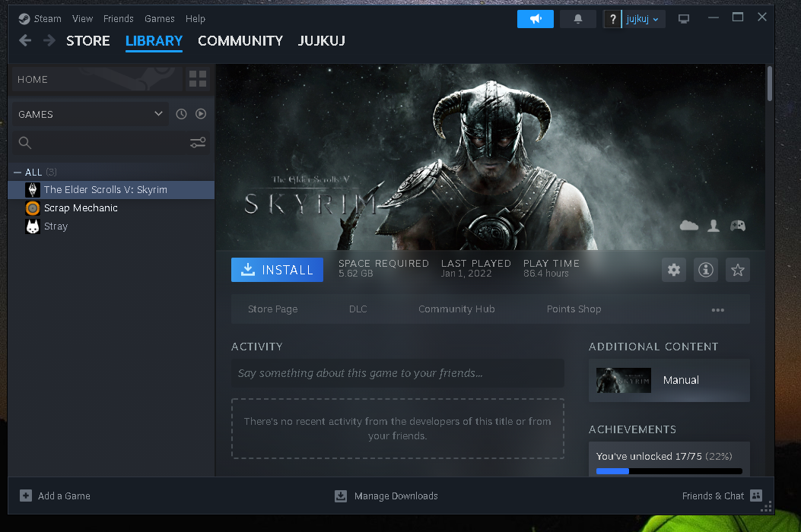Show Skyrim game info icon
801x532 pixels.
[706, 270]
